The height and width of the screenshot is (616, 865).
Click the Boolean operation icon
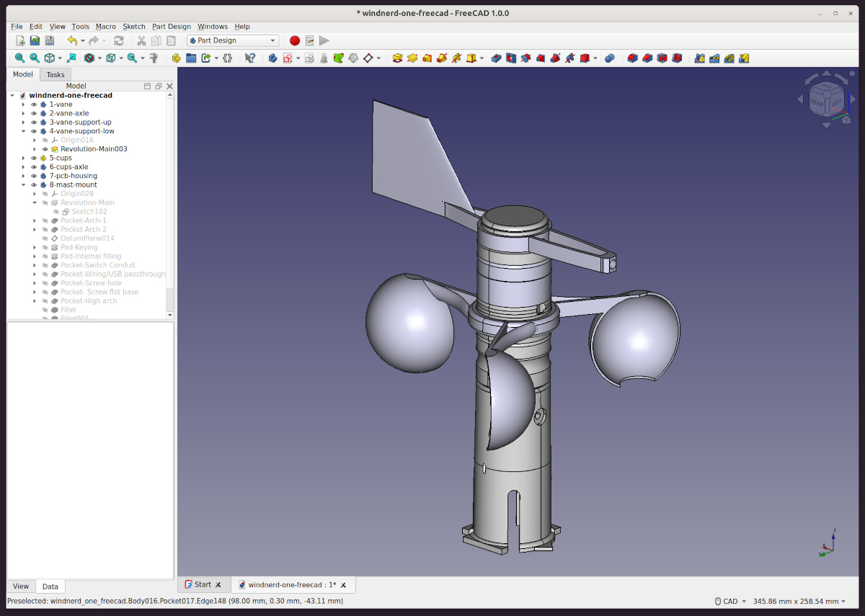coord(609,58)
